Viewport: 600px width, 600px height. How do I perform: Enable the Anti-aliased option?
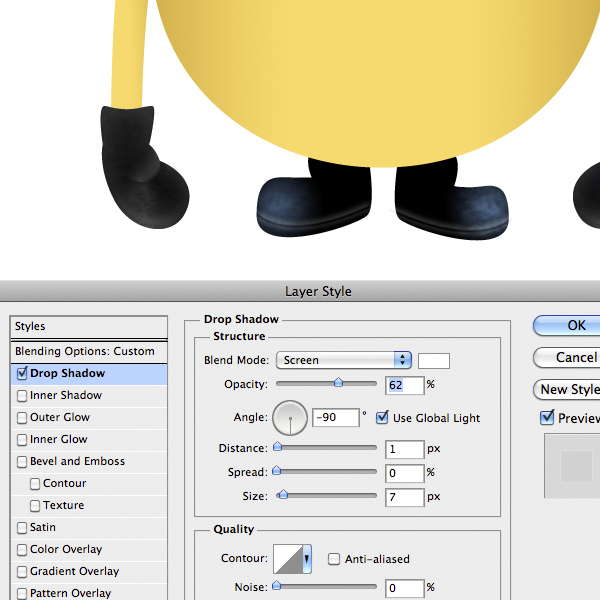335,559
